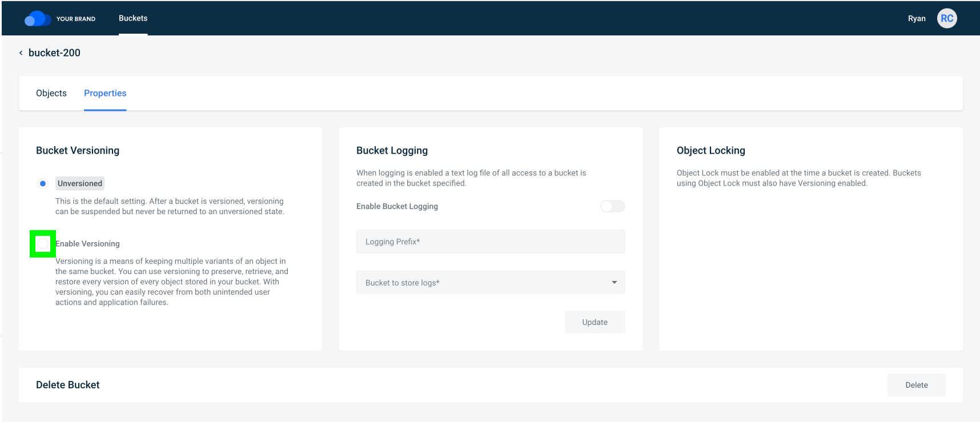Click the Enable Bucket Logging label
980x422 pixels.
397,206
